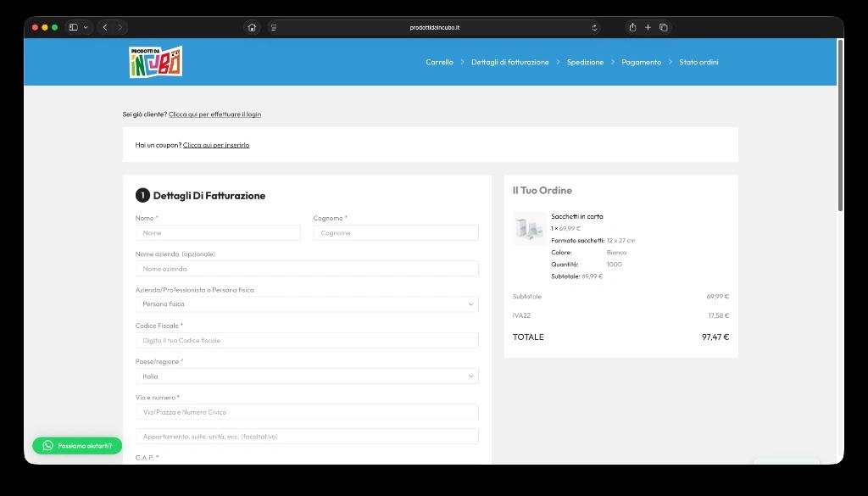Image resolution: width=868 pixels, height=496 pixels.
Task: Add a new tab with the plus icon
Action: [648, 27]
